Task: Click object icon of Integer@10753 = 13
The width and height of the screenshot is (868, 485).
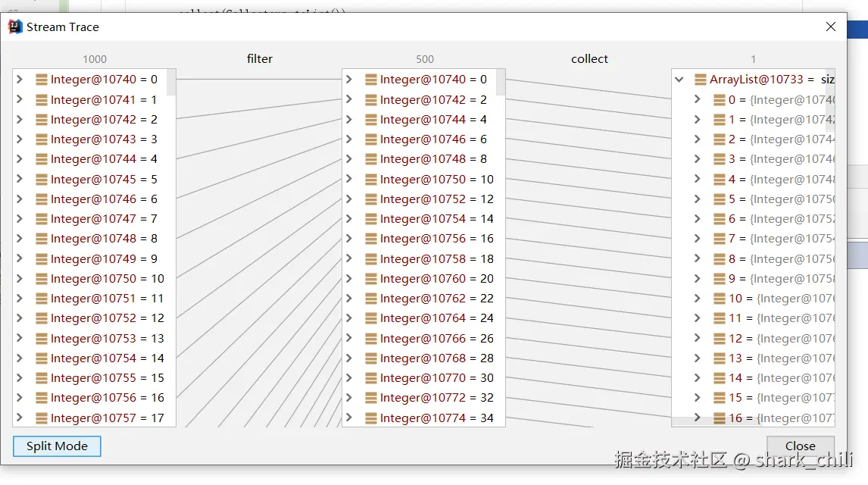Action: (41, 338)
